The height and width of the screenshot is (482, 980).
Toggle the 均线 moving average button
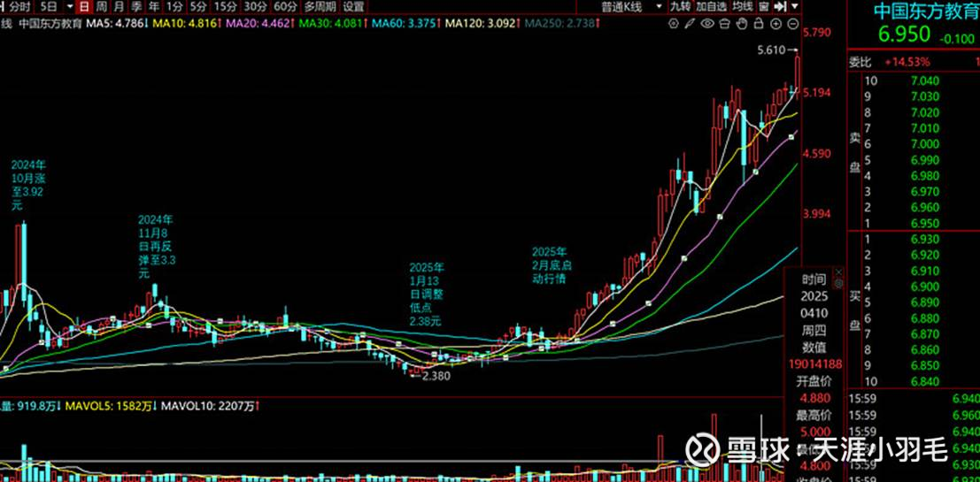[x=743, y=7]
